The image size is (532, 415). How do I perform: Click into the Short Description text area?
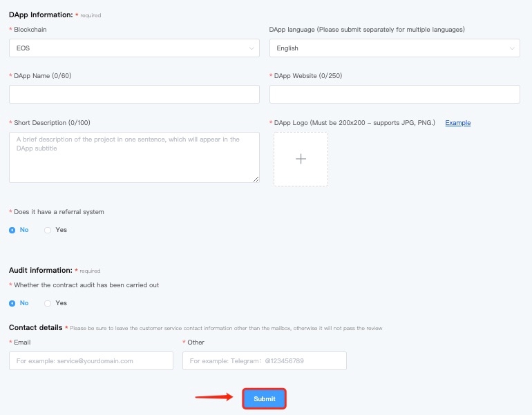pos(134,157)
